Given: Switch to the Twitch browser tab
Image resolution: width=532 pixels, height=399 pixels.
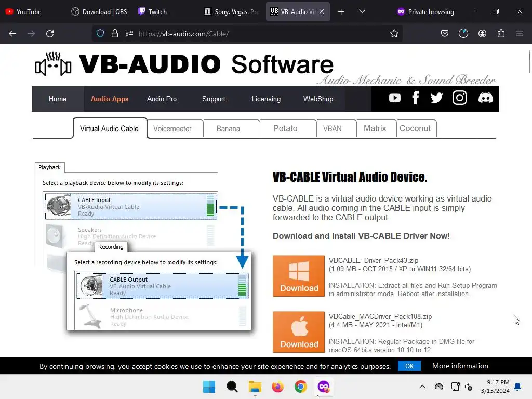Looking at the screenshot, I should pos(165,12).
